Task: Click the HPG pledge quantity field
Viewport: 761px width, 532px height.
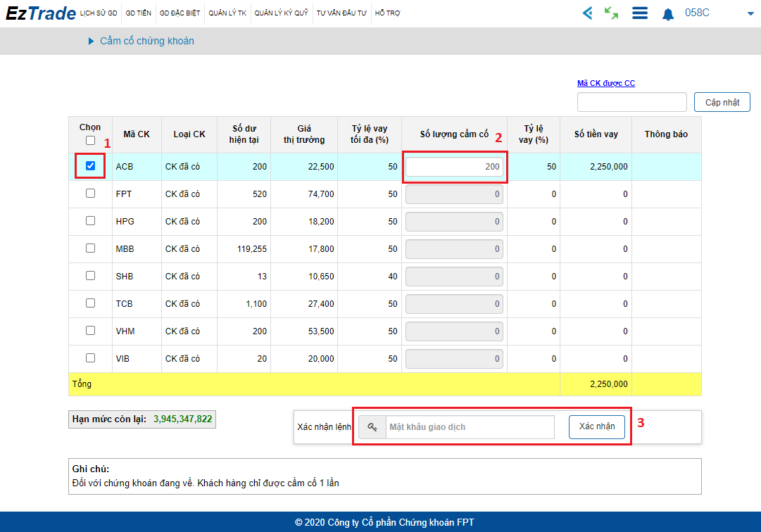Action: tap(454, 222)
